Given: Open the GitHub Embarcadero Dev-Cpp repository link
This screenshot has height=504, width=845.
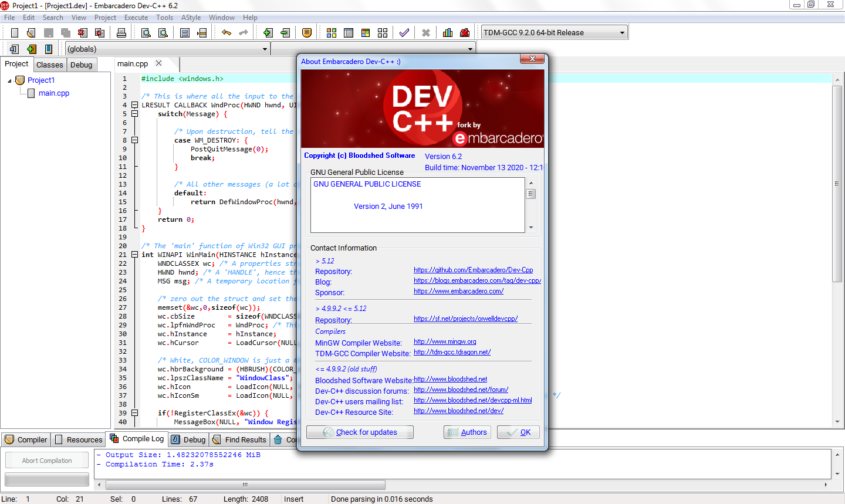Looking at the screenshot, I should click(473, 270).
